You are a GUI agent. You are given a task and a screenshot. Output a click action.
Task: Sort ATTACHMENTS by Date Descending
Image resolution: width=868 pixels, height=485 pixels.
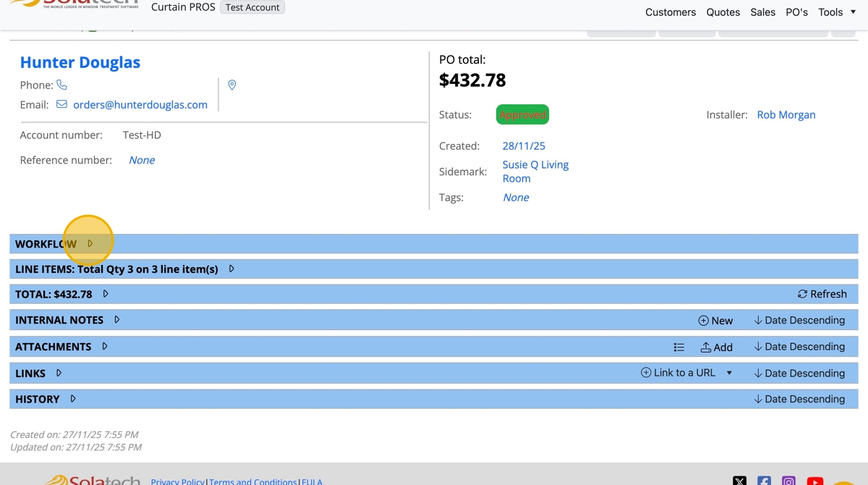(x=799, y=347)
